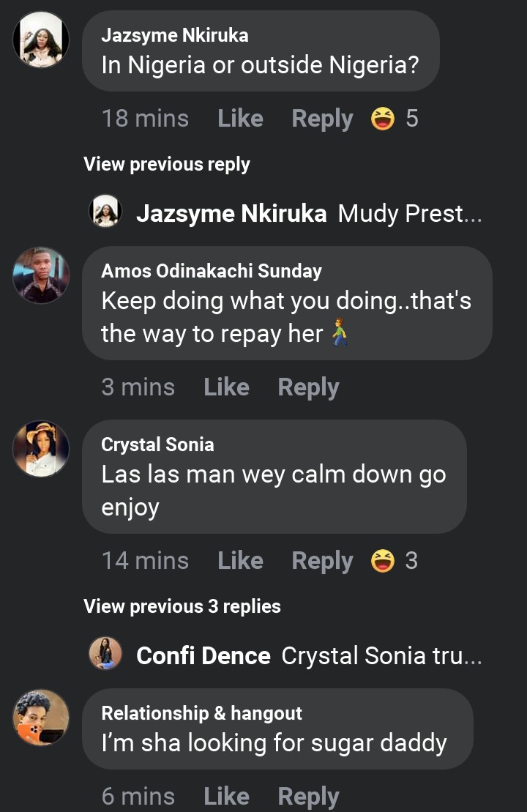Open Crystal Sonia's name link
Viewport: 527px width, 812px height.
157,444
